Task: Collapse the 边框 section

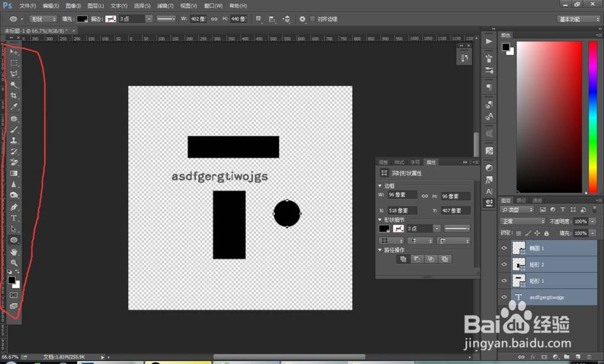Action: point(380,186)
